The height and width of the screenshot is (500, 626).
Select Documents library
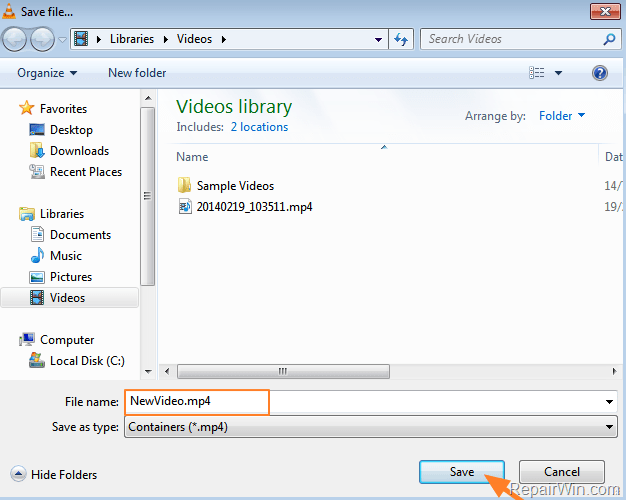[x=80, y=235]
